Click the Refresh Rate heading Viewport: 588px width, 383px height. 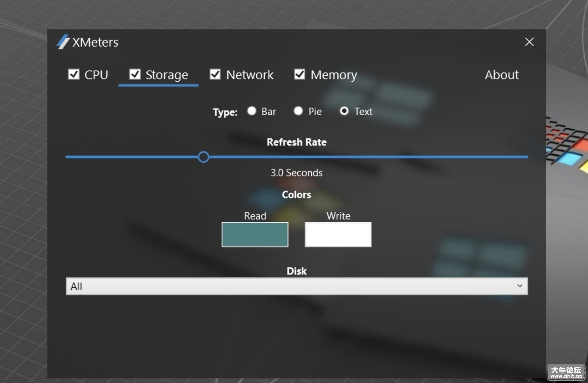[296, 142]
